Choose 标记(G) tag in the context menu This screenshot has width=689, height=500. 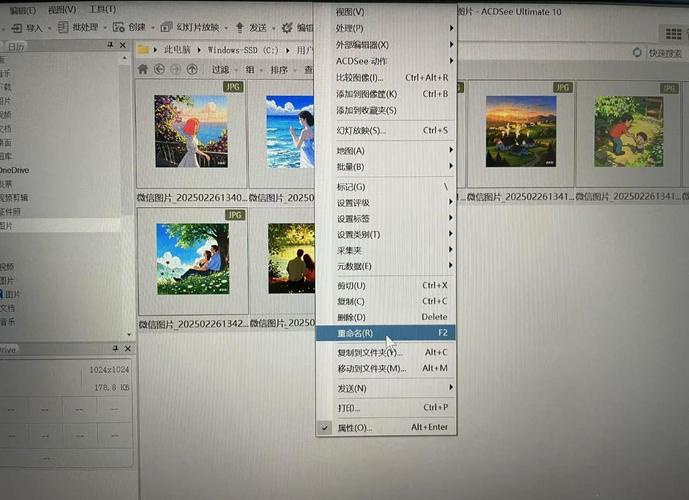pos(386,187)
